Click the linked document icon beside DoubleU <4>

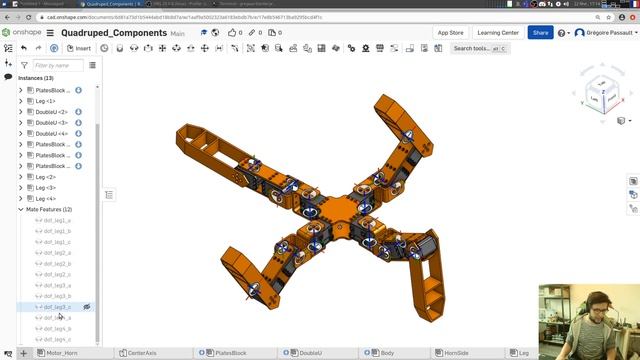point(78,133)
